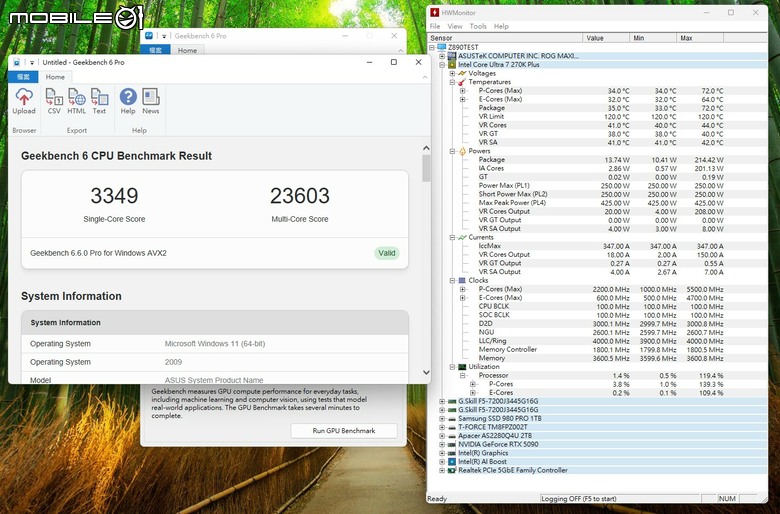Image resolution: width=780 pixels, height=514 pixels.
Task: Collapse the Temperatures node
Action: [452, 82]
